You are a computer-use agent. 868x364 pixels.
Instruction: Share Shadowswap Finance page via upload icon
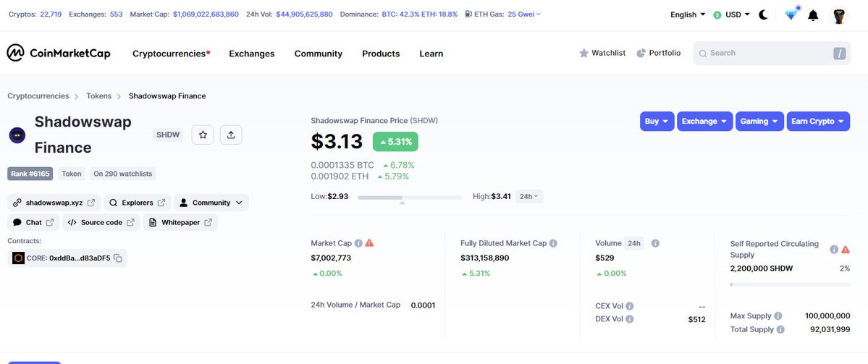coord(231,135)
